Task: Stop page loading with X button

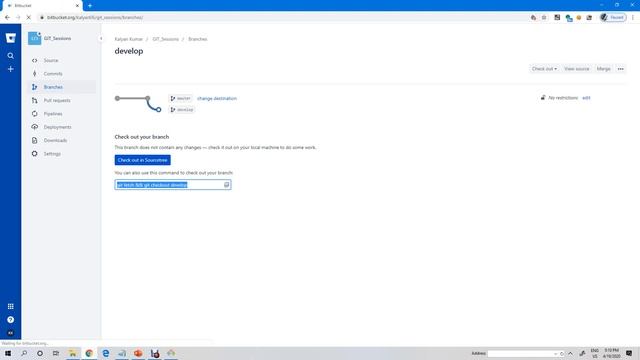Action: [28, 18]
